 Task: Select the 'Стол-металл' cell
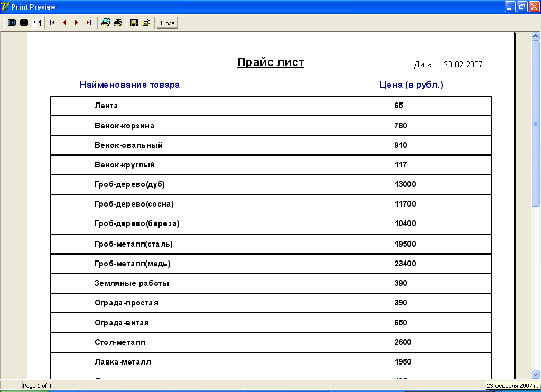[120, 343]
